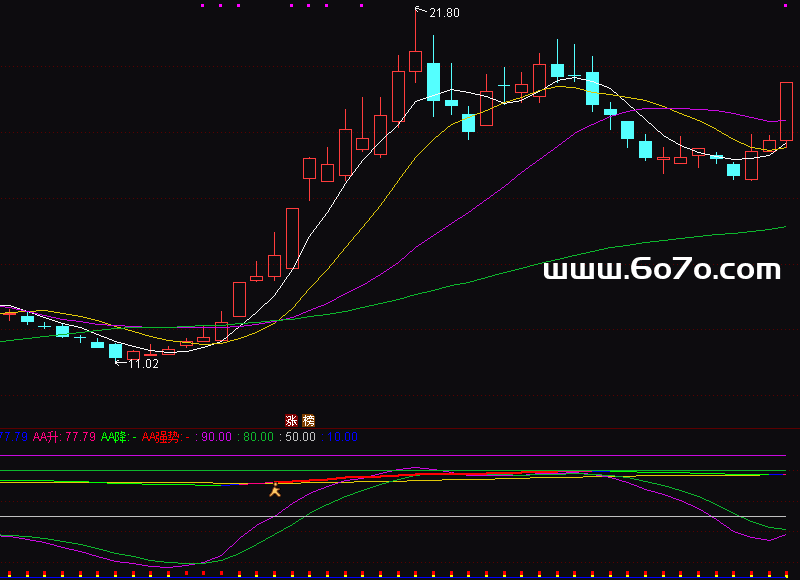Select the AA强势 indicator label

(x=166, y=437)
